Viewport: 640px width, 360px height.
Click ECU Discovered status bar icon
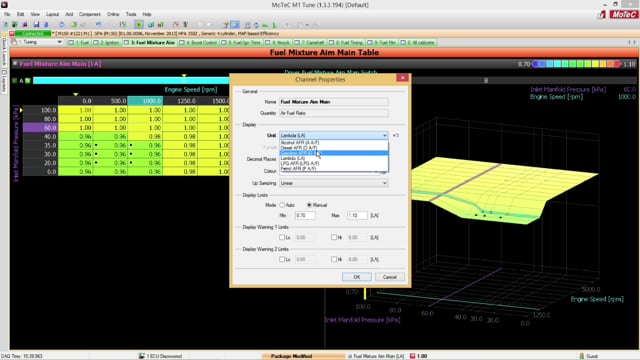(142, 356)
